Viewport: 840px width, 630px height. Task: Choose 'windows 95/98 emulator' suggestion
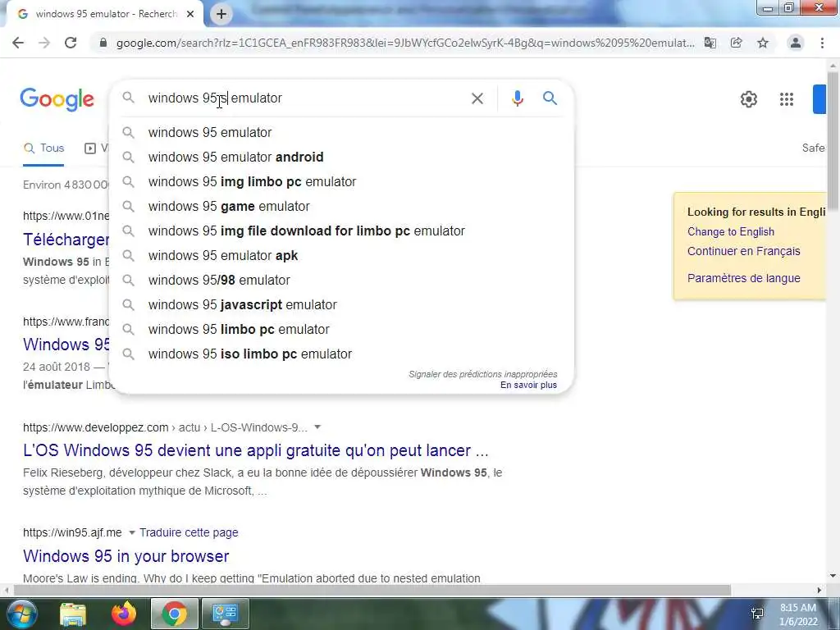tap(340, 281)
